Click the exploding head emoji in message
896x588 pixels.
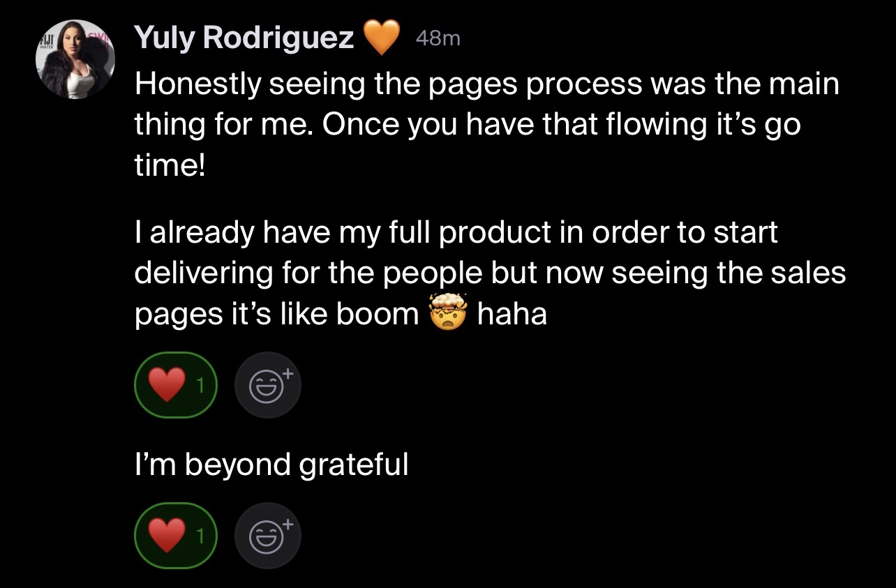[448, 314]
